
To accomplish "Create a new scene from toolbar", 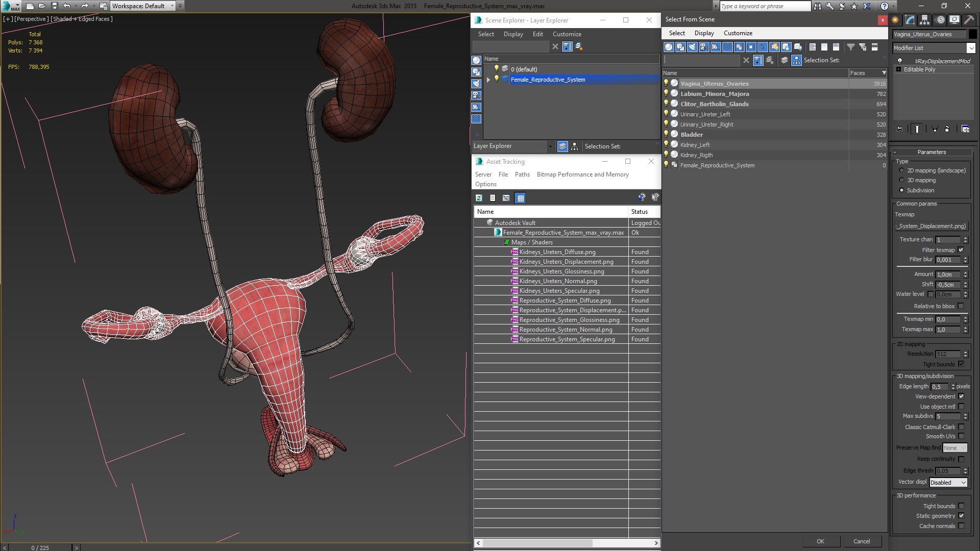I will 30,6.
